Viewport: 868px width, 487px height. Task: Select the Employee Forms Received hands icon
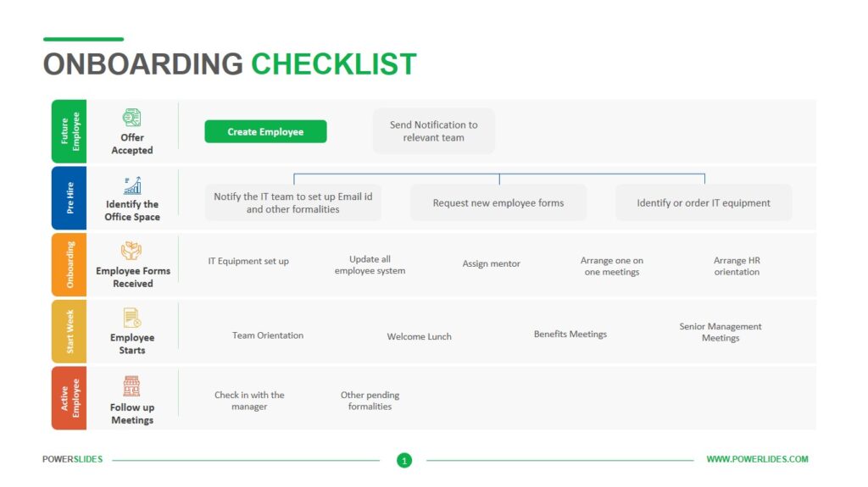click(x=131, y=252)
